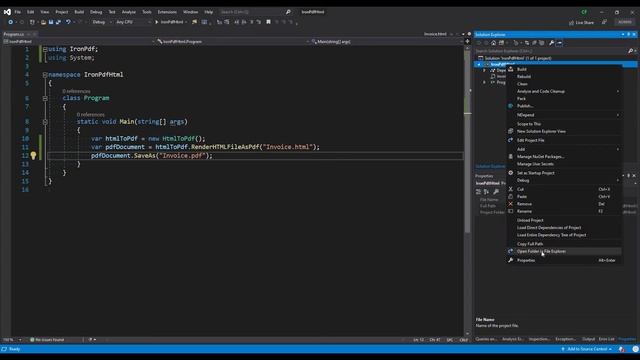Switch to the Invoice.html tab
The width and height of the screenshot is (640, 360).
(435, 34)
